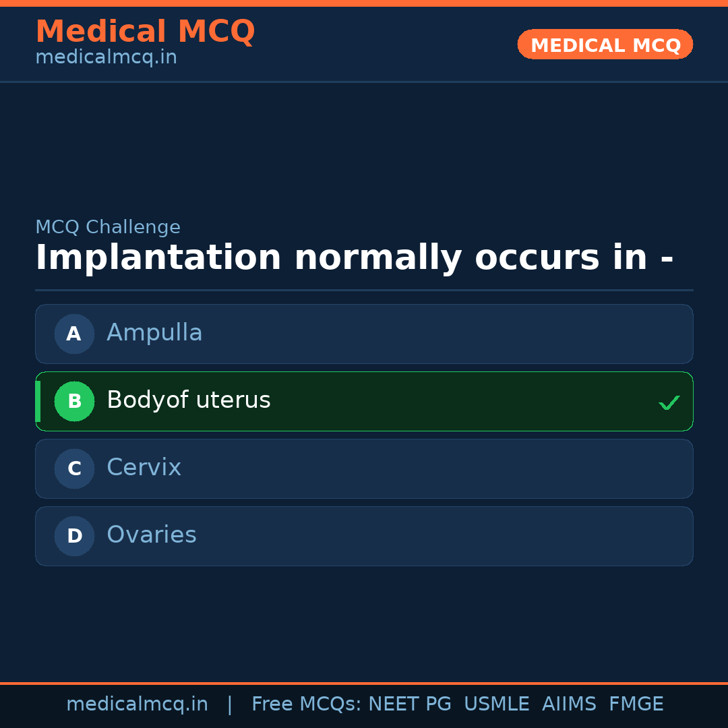The height and width of the screenshot is (728, 728).
Task: Expand the Ovaries option row
Action: [364, 536]
